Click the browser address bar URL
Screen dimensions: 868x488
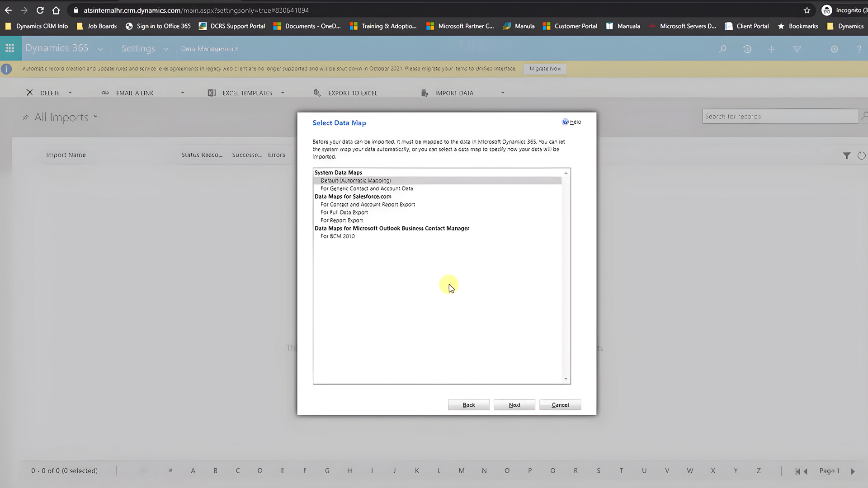(x=196, y=10)
